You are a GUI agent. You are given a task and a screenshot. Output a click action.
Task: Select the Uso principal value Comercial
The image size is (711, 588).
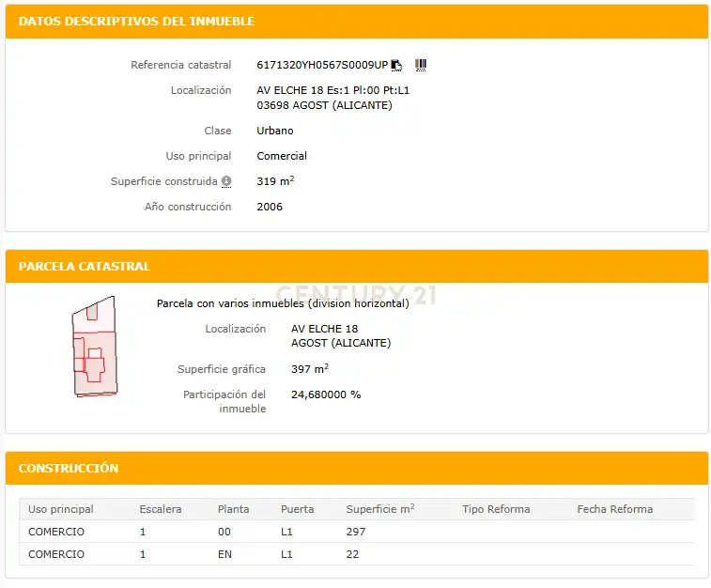tap(282, 156)
